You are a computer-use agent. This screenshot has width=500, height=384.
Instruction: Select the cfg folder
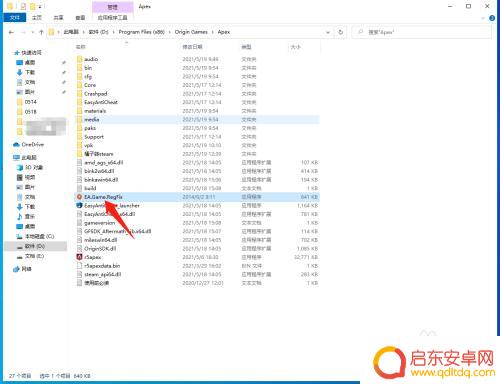[x=197, y=76]
